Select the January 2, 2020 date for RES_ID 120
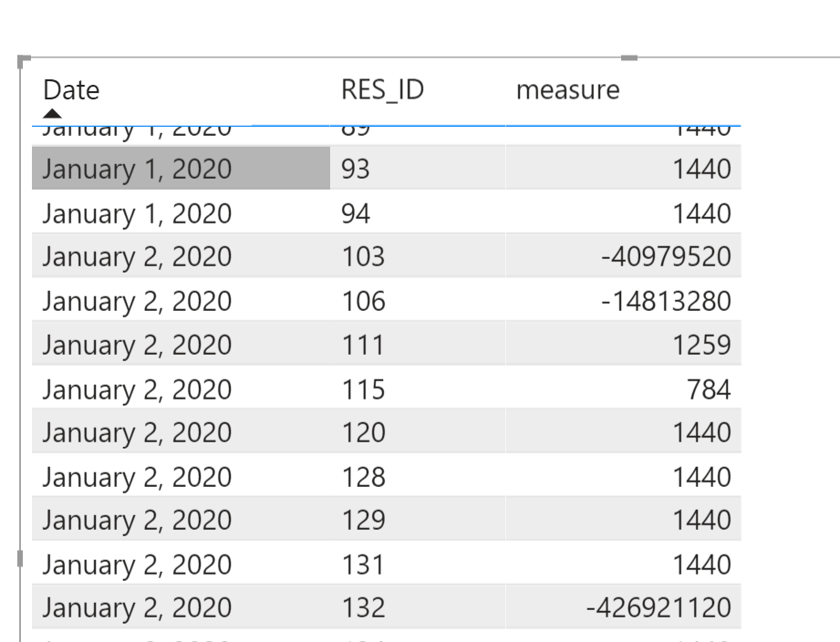Image resolution: width=840 pixels, height=642 pixels. coord(181,432)
